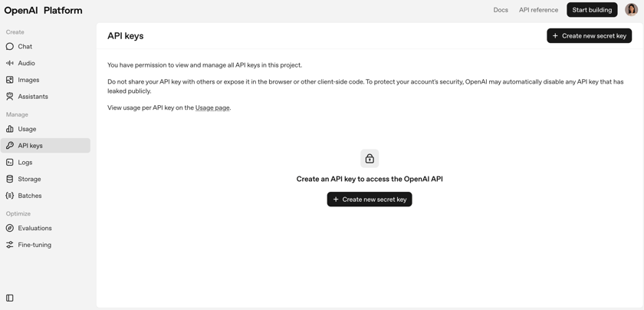The height and width of the screenshot is (310, 644).
Task: Open the Storage database icon
Action: pyautogui.click(x=10, y=179)
